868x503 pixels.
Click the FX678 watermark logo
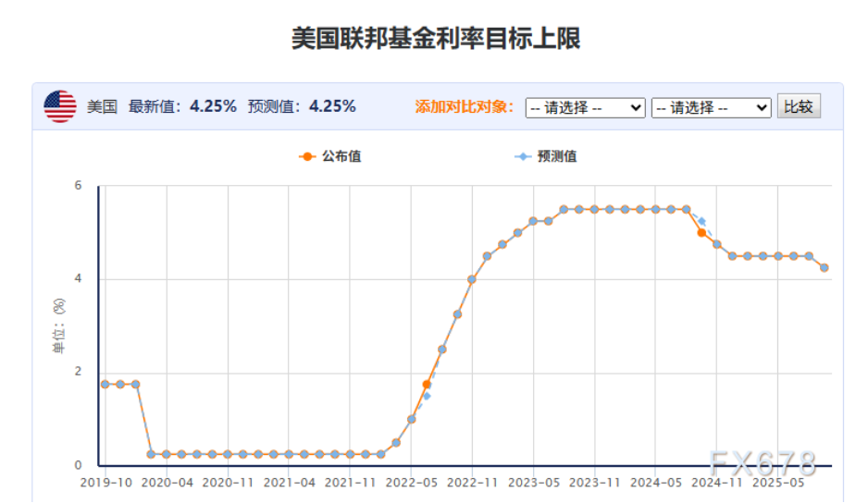pyautogui.click(x=763, y=462)
